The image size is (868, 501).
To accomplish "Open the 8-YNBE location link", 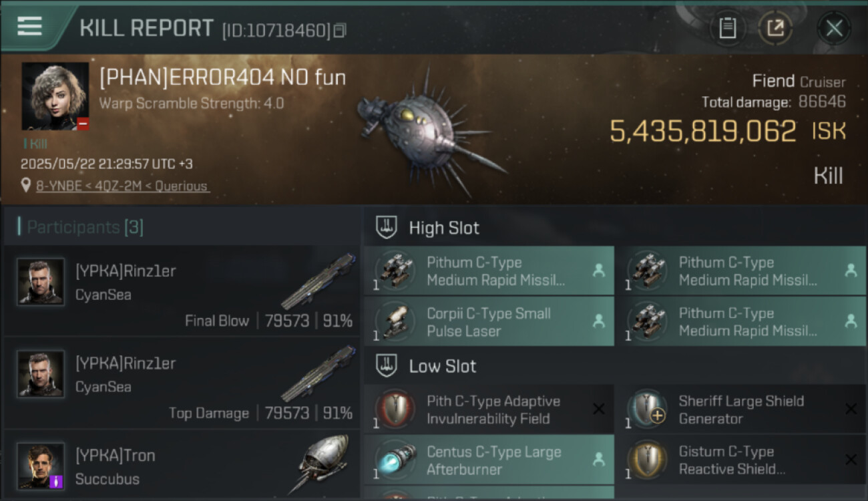I will (x=122, y=186).
